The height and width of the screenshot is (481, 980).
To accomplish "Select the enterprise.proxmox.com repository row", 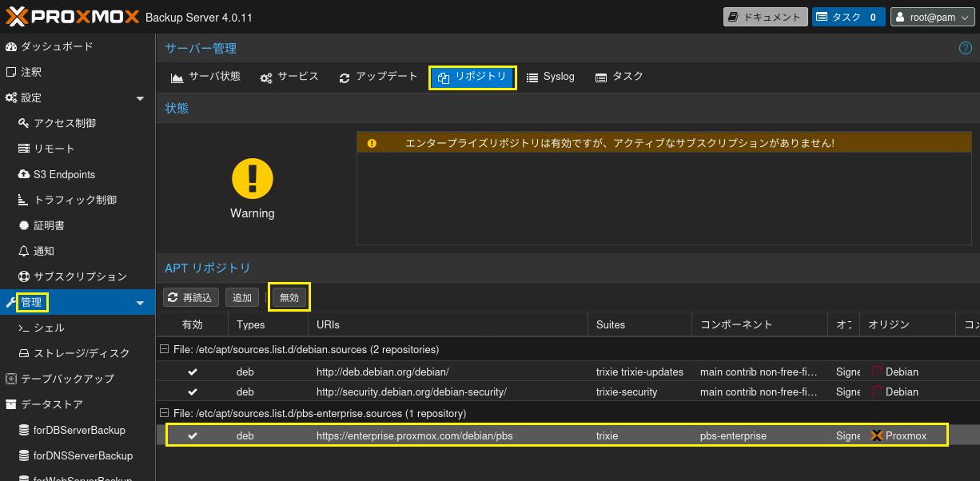I will click(x=568, y=435).
